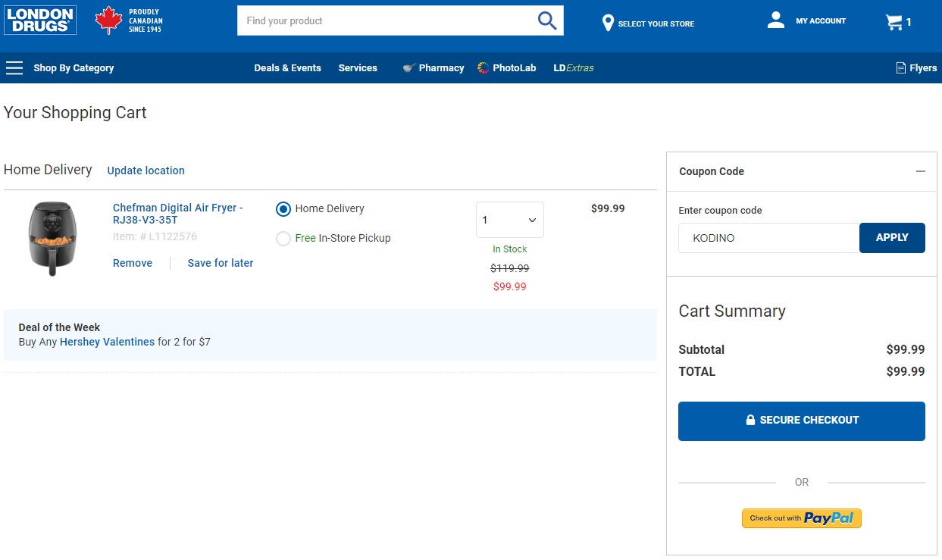Screen dimensions: 942x560
Task: Open the quantity dropdown for air fryer
Action: 510,220
